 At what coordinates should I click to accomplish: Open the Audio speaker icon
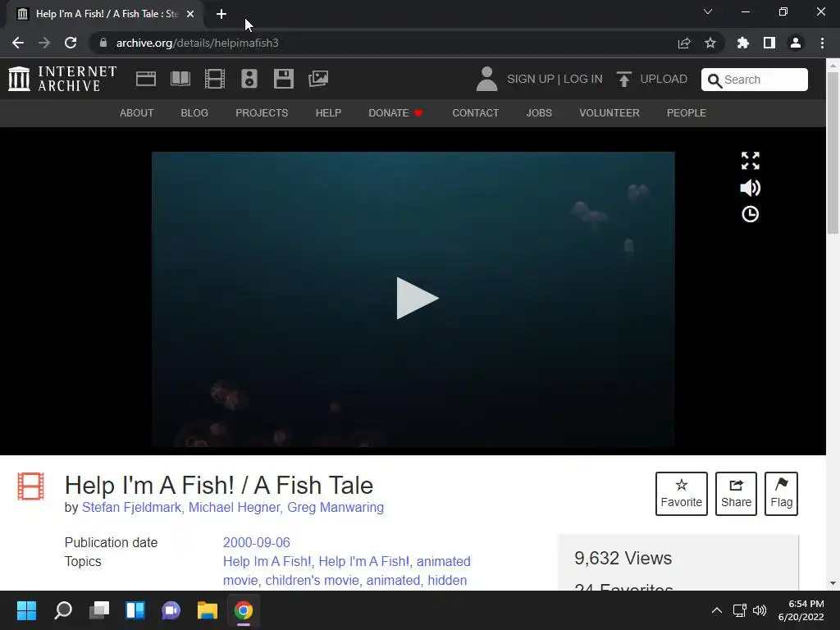[x=249, y=79]
